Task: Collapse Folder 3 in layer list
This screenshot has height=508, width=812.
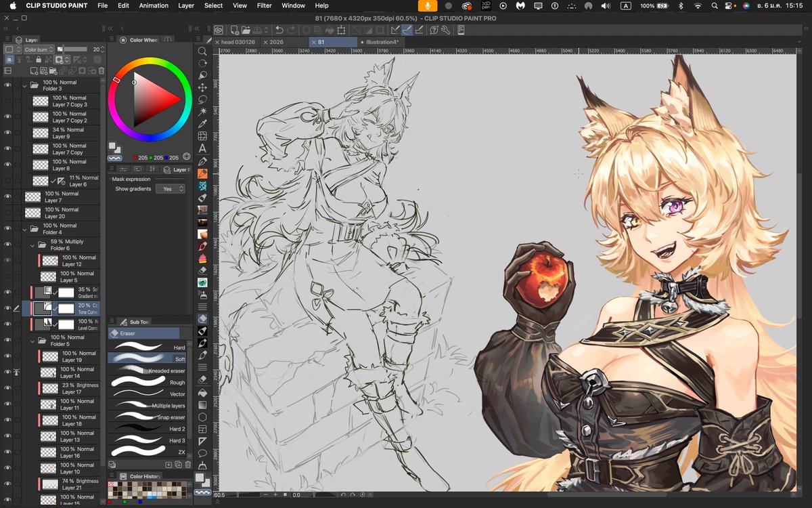Action: pos(24,85)
